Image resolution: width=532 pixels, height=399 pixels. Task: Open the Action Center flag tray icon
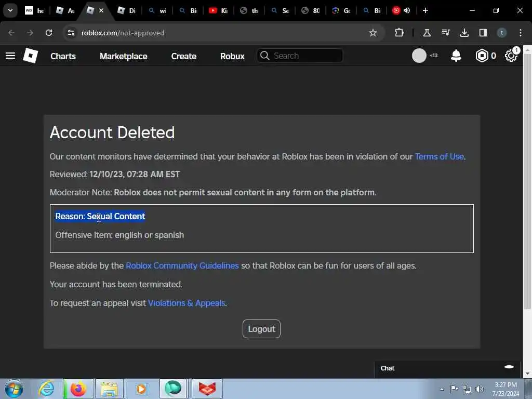[454, 389]
